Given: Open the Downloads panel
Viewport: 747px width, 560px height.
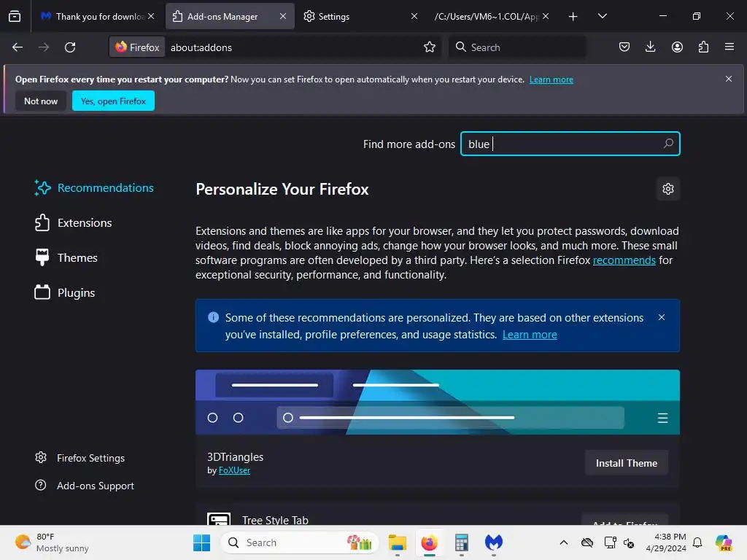Looking at the screenshot, I should (650, 47).
